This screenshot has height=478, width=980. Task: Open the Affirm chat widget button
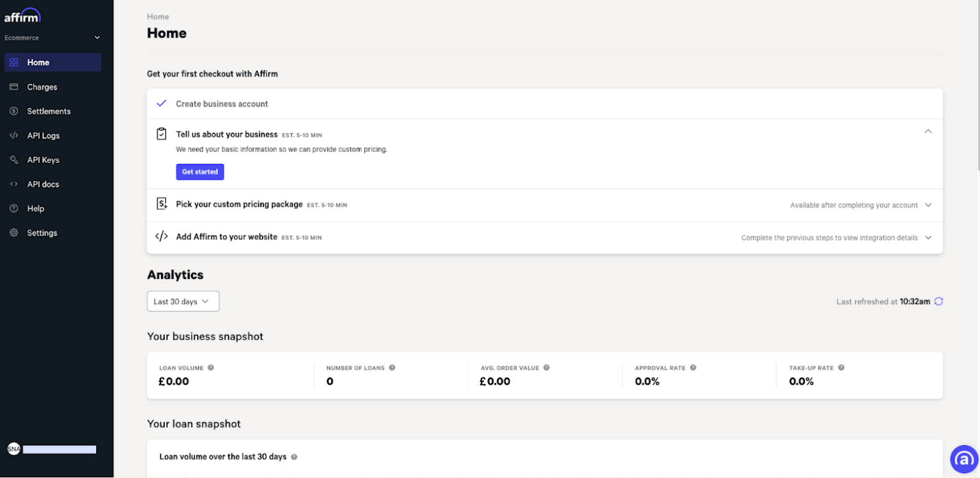pos(964,459)
